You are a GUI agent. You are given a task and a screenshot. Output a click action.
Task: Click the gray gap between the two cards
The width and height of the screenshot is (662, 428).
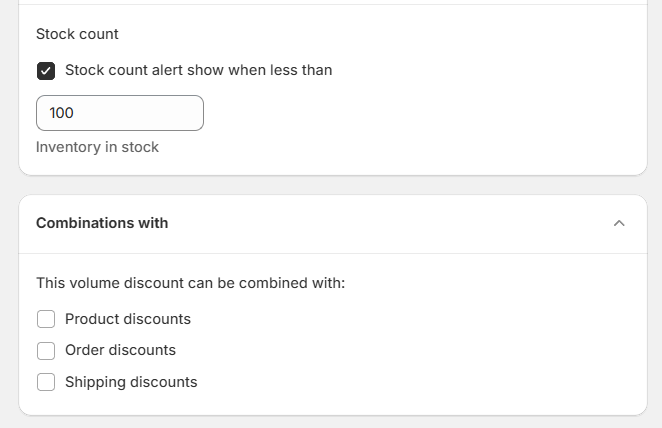pos(333,185)
